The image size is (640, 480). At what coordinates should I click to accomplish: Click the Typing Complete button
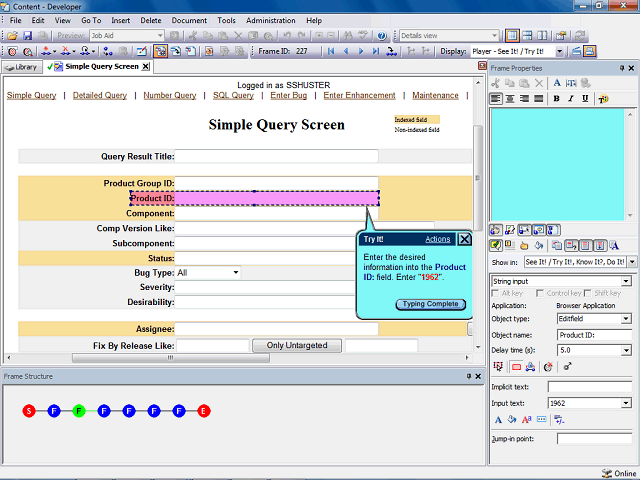tap(431, 304)
